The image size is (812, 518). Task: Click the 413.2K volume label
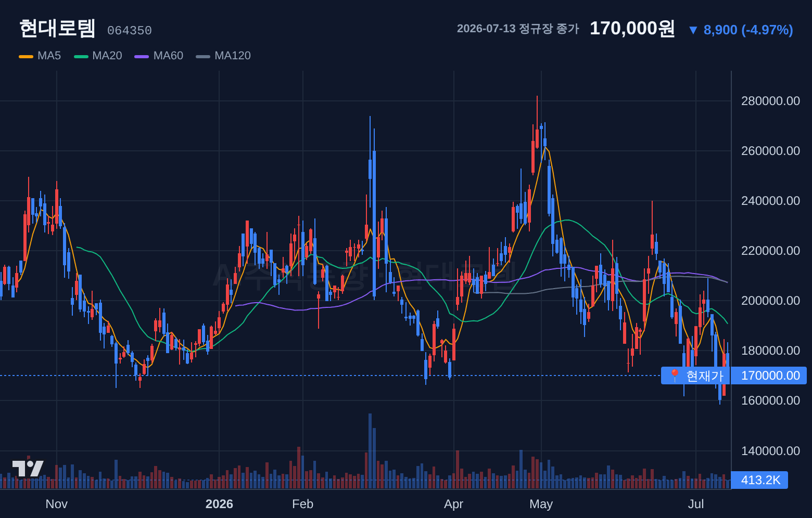[x=760, y=480]
